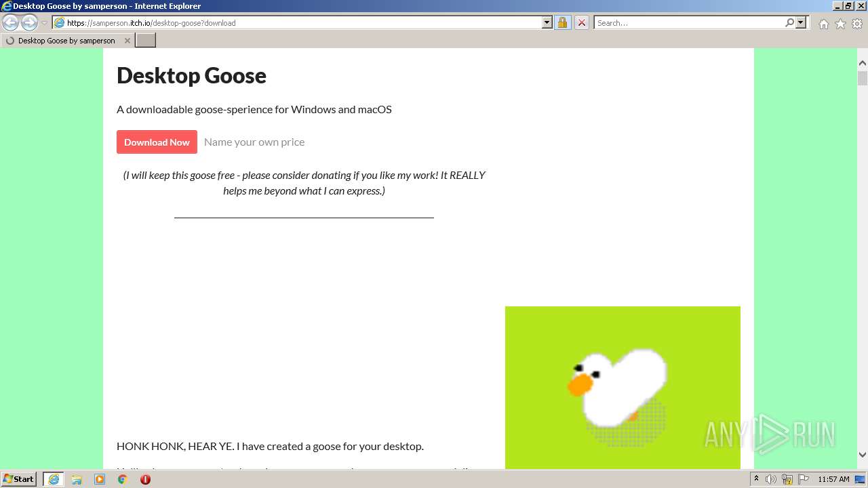Click the Search box in toolbar
This screenshot has height=488, width=868.
click(689, 22)
